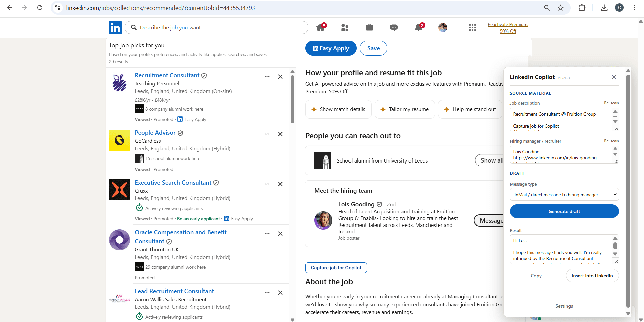The image size is (644, 322).
Task: Open more options for Executive Search Consultant
Action: coord(267,184)
